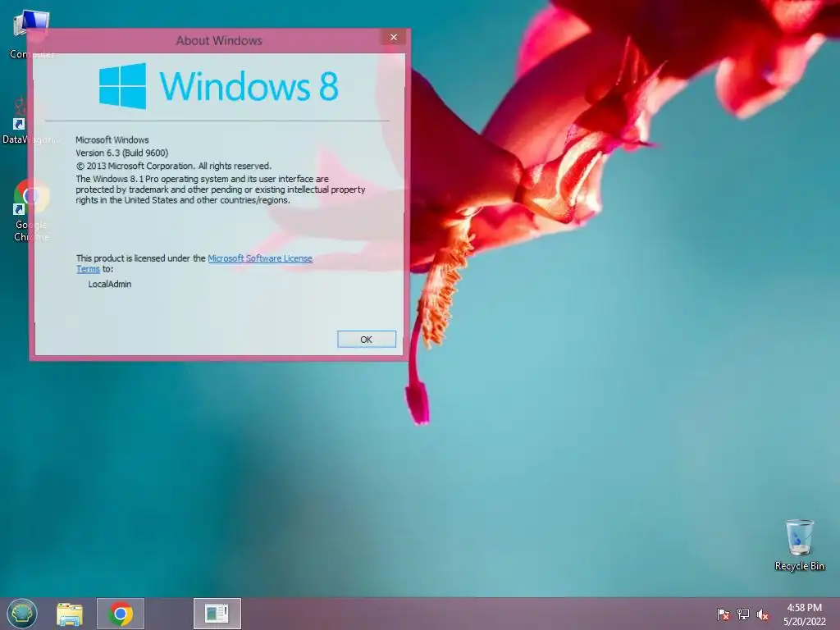Screen dimensions: 840x630
Task: Click the 'LocalAdmin' licensee name
Action: click(110, 284)
